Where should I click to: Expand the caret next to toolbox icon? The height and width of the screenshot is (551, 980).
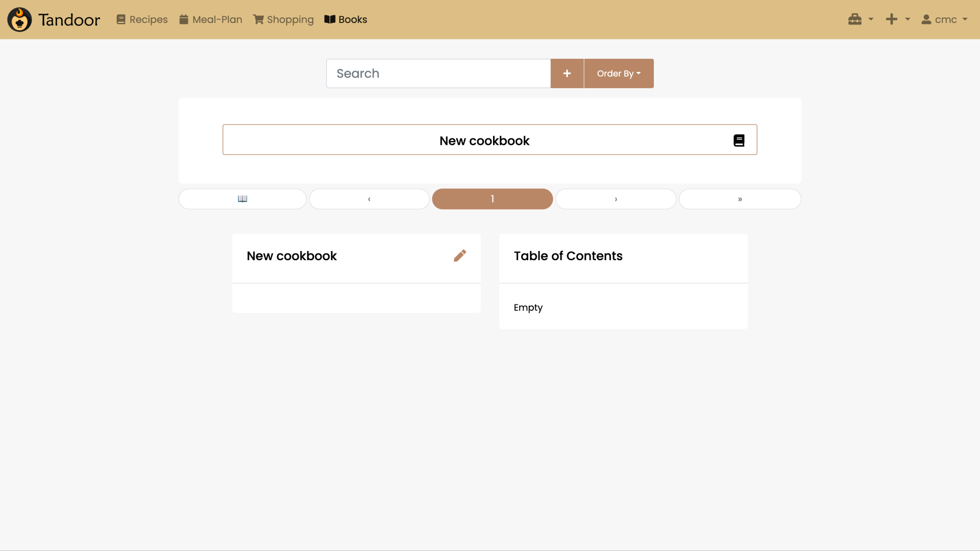tap(871, 19)
